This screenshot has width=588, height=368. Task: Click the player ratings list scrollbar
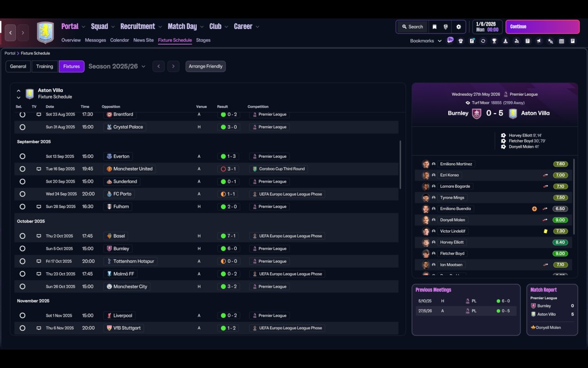[574, 196]
